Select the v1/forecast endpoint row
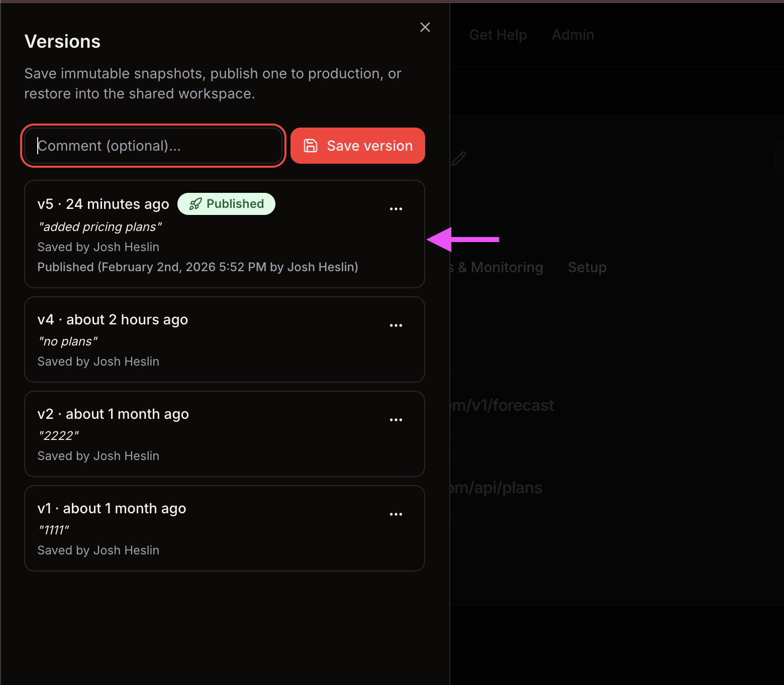This screenshot has width=784, height=685. pos(503,405)
